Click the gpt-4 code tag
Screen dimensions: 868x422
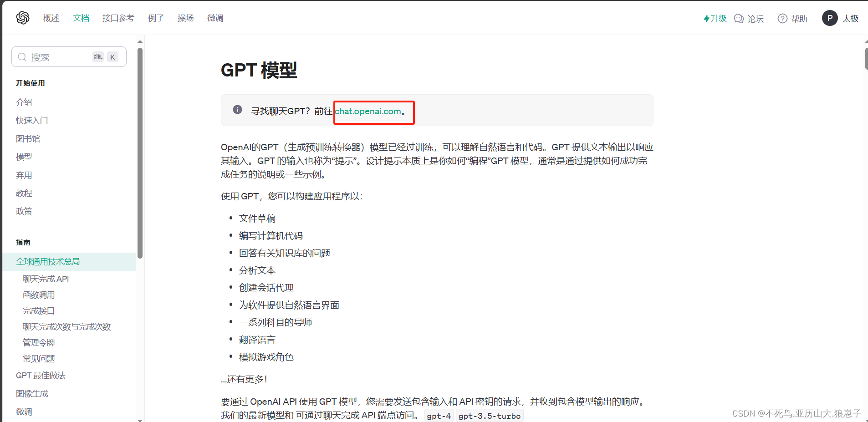pyautogui.click(x=439, y=416)
